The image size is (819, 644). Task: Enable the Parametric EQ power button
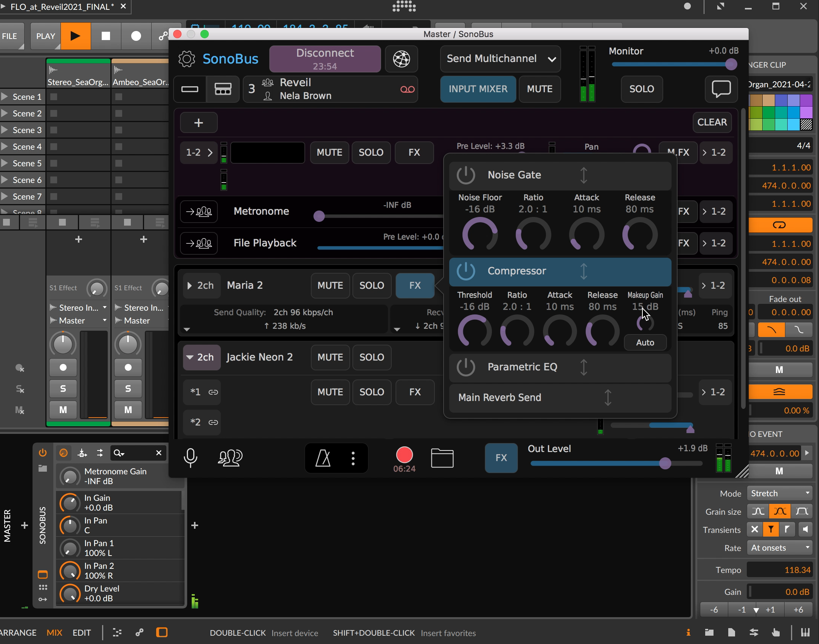(x=465, y=367)
